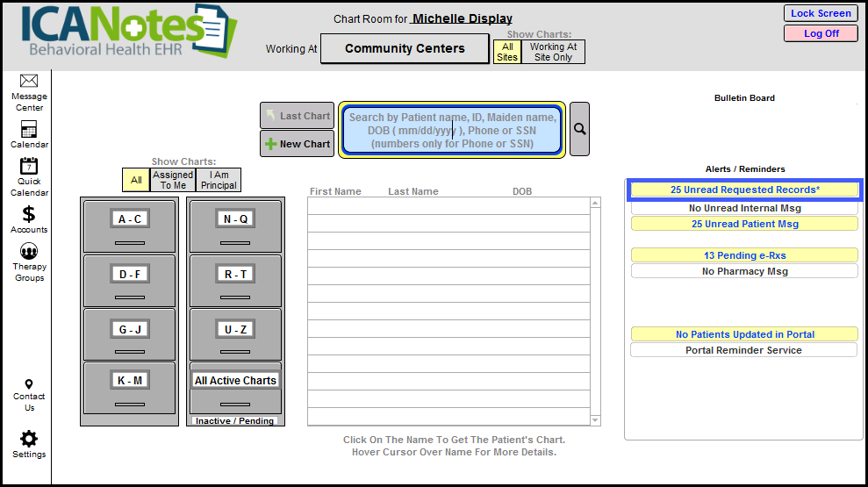Open the G - J file drawer
Screen dimensions: 868x487
[x=130, y=335]
